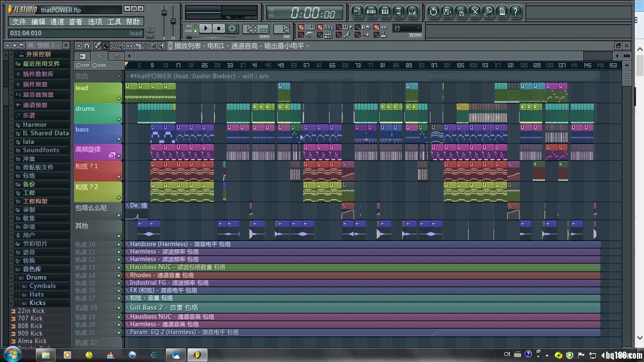This screenshot has height=362, width=644.
Task: Open the snap dropdown showing 行
Action: [x=407, y=28]
